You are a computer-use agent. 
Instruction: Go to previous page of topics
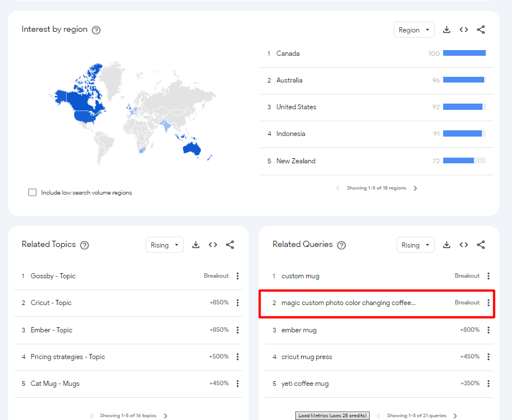pos(92,416)
